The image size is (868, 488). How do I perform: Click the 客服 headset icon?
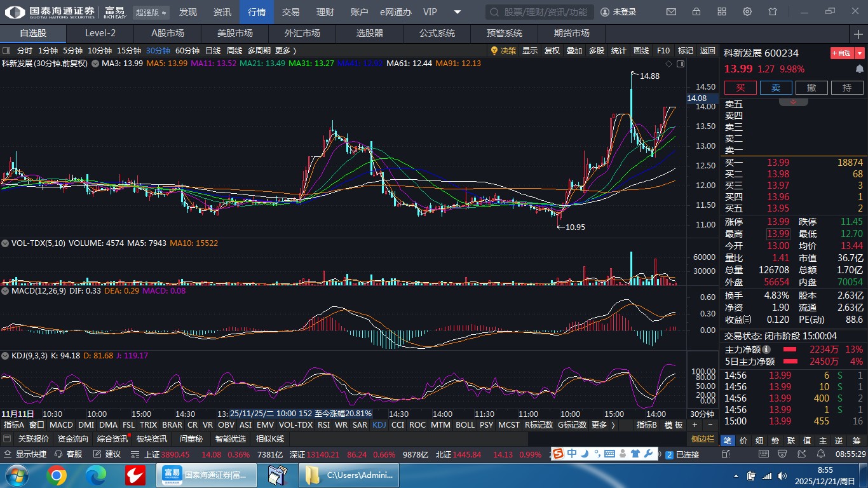click(58, 454)
